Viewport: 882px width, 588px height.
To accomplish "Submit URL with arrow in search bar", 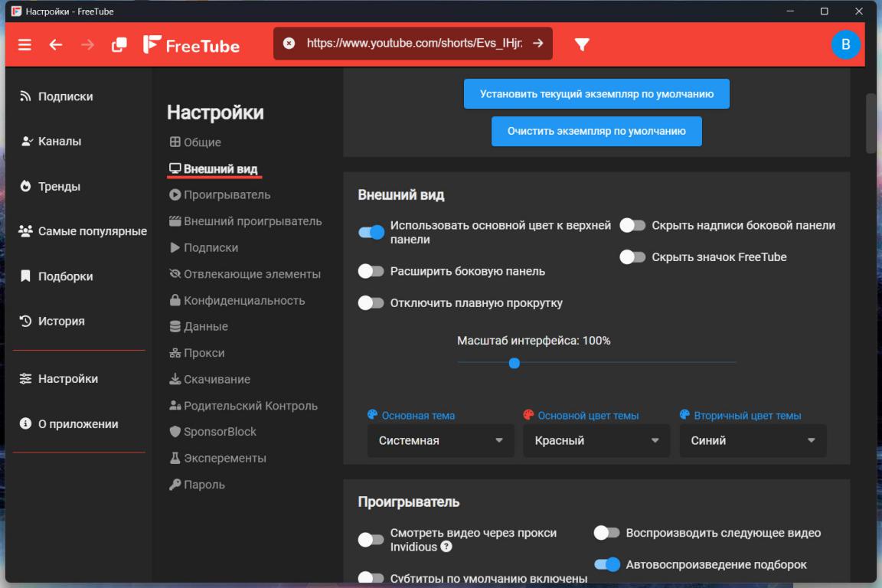I will 537,44.
